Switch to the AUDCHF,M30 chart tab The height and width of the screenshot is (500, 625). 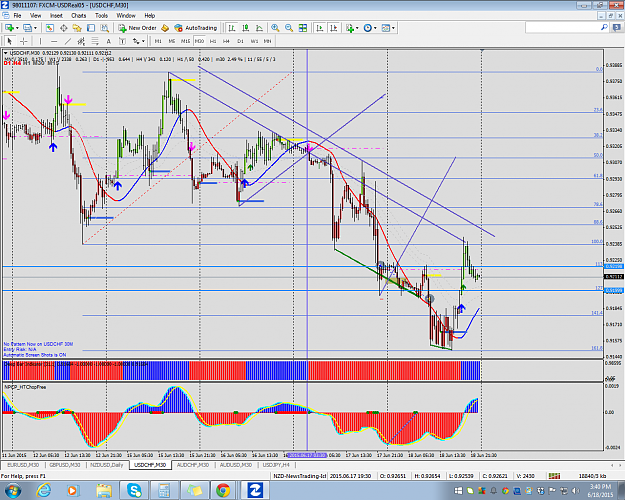193,465
